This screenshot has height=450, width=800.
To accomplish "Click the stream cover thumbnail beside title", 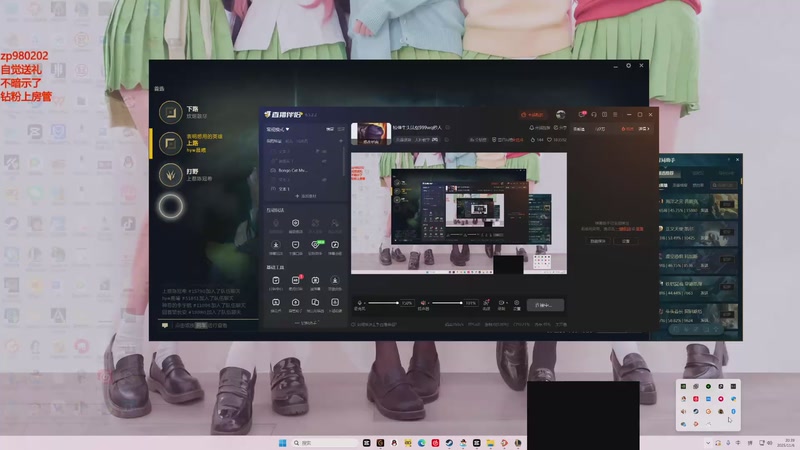I will point(371,134).
